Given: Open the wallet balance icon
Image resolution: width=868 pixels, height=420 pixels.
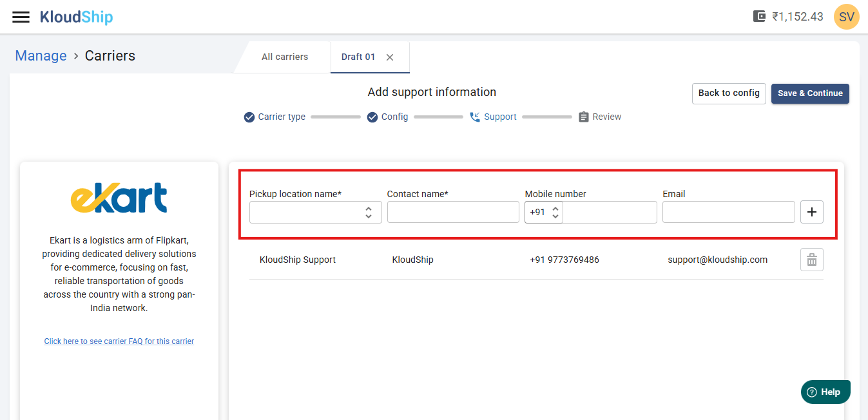Looking at the screenshot, I should [x=759, y=17].
